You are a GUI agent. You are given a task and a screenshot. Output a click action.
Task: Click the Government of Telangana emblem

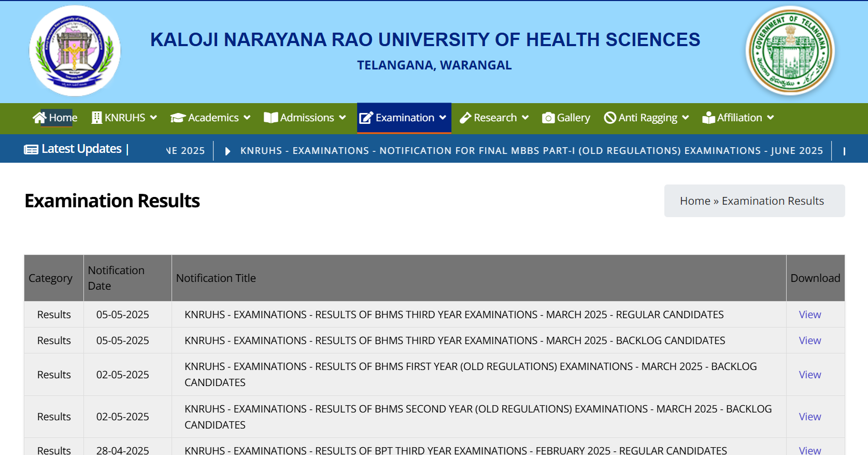[790, 51]
